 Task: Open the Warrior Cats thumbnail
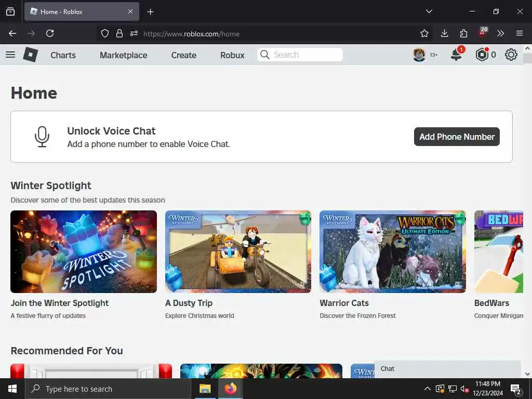click(393, 252)
